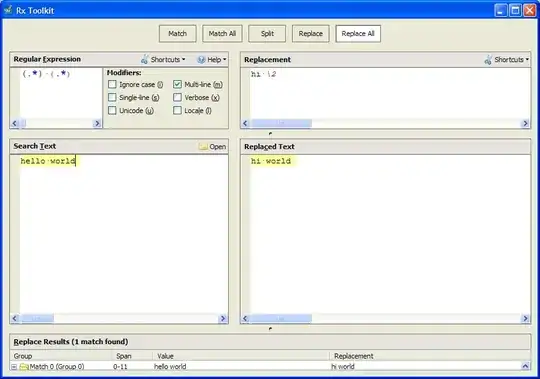Click the Open folder icon in Search Text
The image size is (540, 379).
[203, 147]
